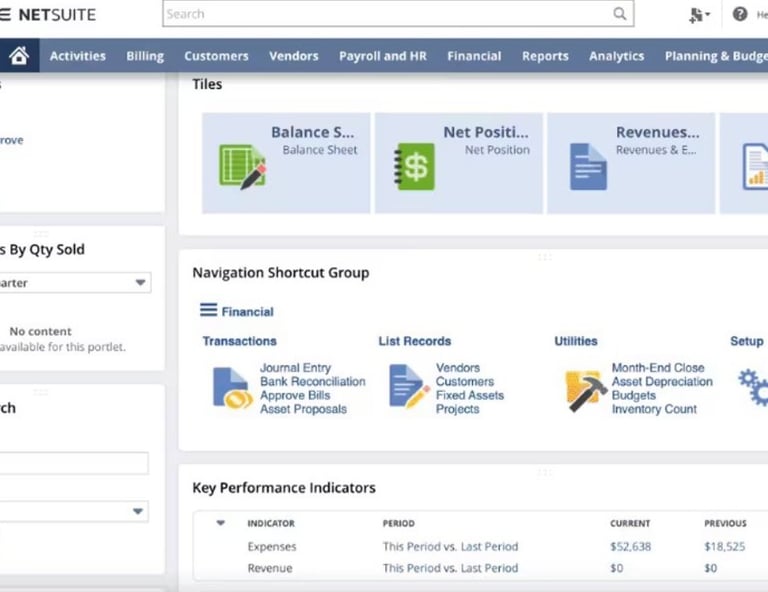Open Projects link
The height and width of the screenshot is (592, 768).
pos(457,409)
